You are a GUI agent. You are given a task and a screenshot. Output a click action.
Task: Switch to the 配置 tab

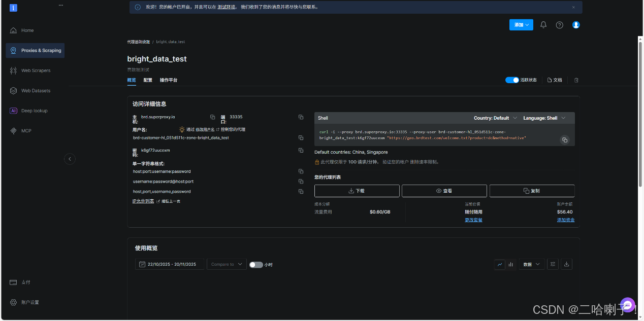[x=148, y=80]
